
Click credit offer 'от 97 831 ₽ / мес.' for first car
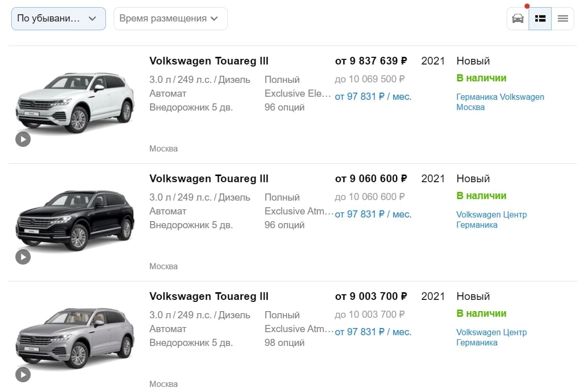coord(373,96)
